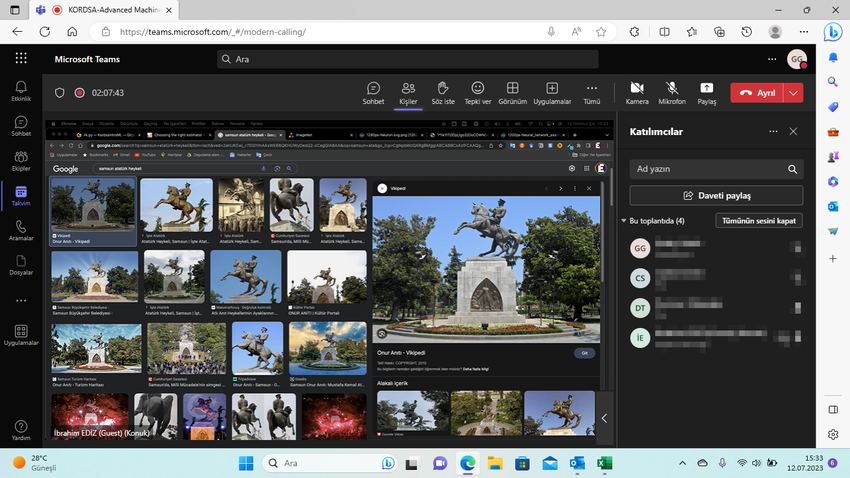Open Edge favorites list
Viewport: 850px width, 478px height.
pos(692,32)
